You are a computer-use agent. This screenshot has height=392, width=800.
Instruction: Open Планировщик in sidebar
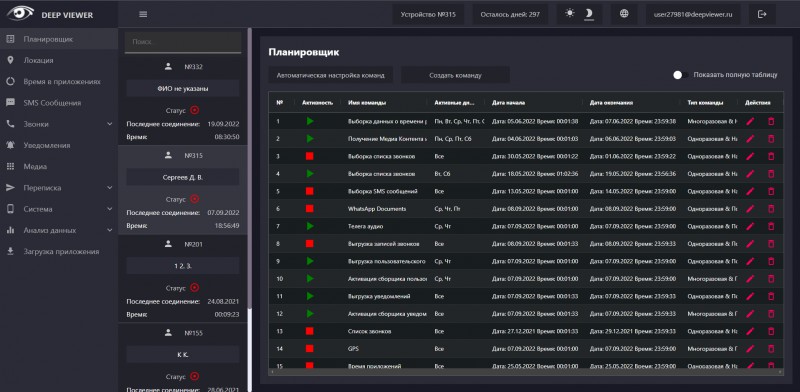(x=59, y=39)
